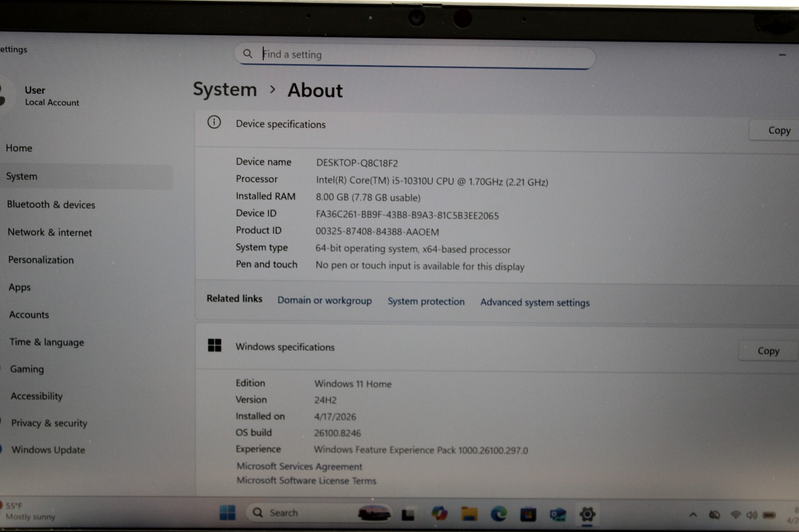Click the device name DESKTOP-Q8C18F2
This screenshot has width=799, height=532.
click(357, 163)
